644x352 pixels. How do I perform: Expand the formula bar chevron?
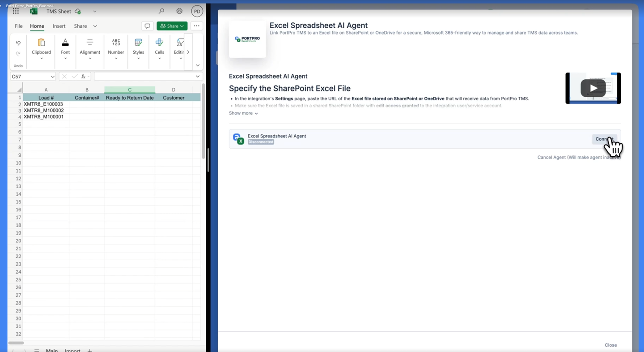click(x=198, y=77)
